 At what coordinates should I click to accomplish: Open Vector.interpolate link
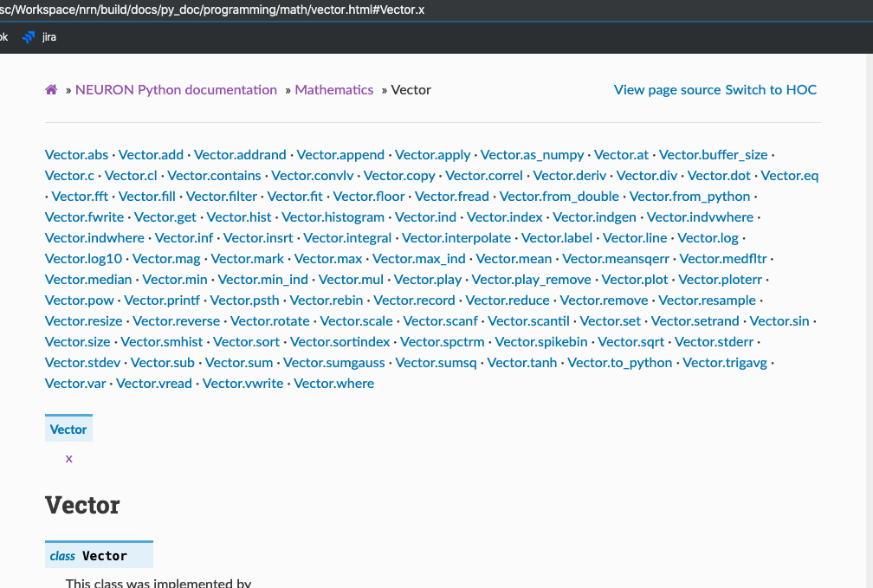456,238
